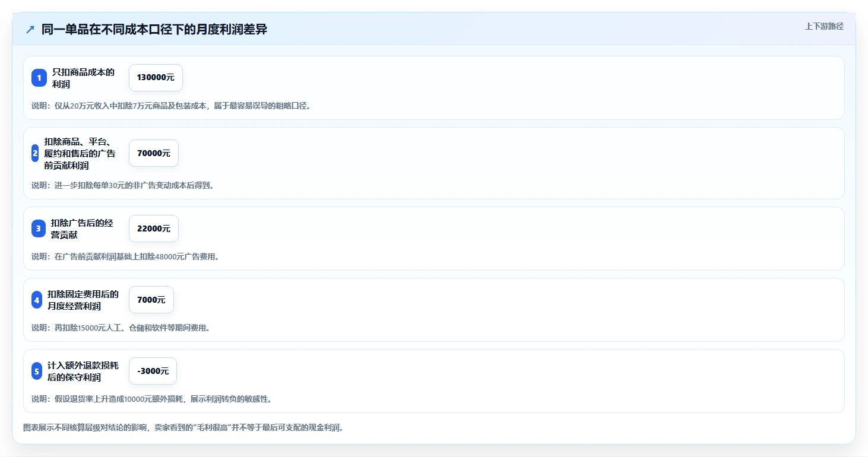Click the 7000元 value box
Screen dimensions: 868x457
[x=151, y=300]
